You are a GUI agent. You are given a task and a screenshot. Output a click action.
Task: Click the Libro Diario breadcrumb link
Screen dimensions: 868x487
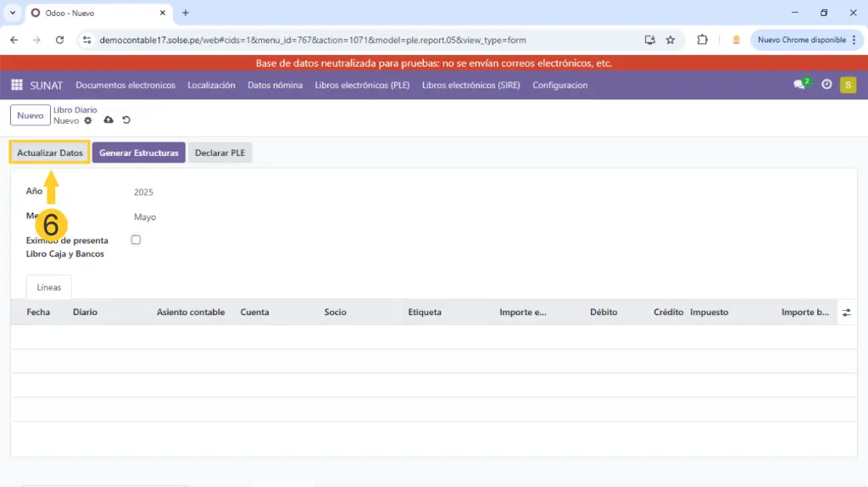coord(75,110)
